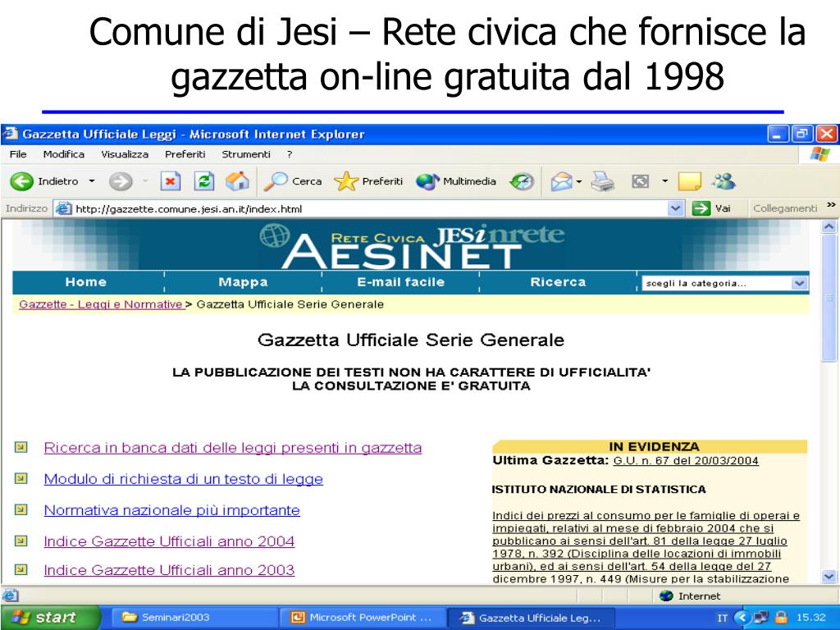The image size is (840, 630).
Task: Click the padlock icon in system tray
Action: point(782,617)
